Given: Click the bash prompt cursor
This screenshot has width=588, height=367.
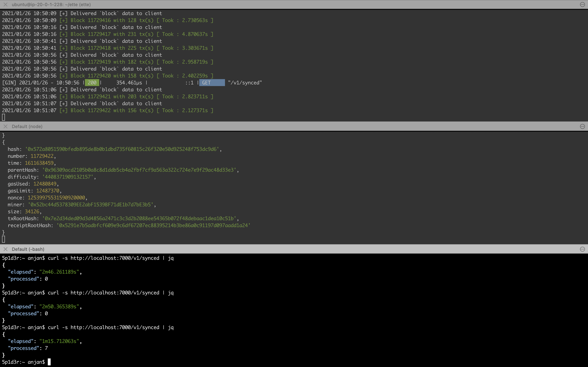Looking at the screenshot, I should pyautogui.click(x=49, y=362).
